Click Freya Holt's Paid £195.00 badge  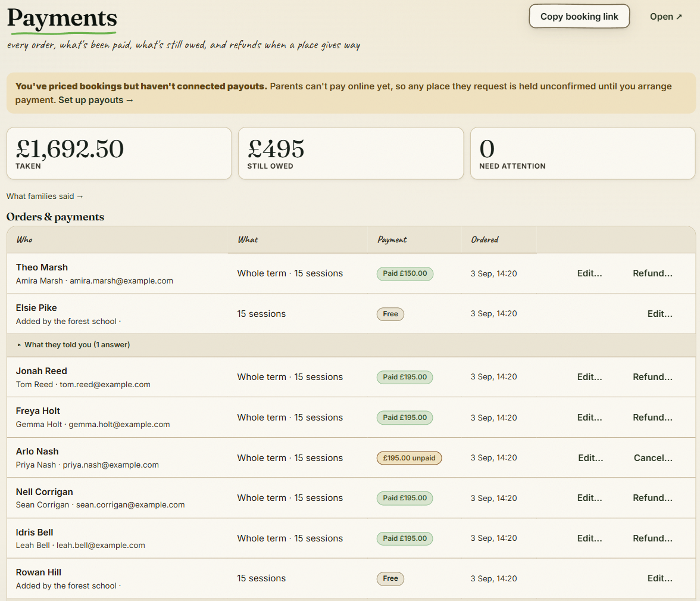pyautogui.click(x=405, y=418)
